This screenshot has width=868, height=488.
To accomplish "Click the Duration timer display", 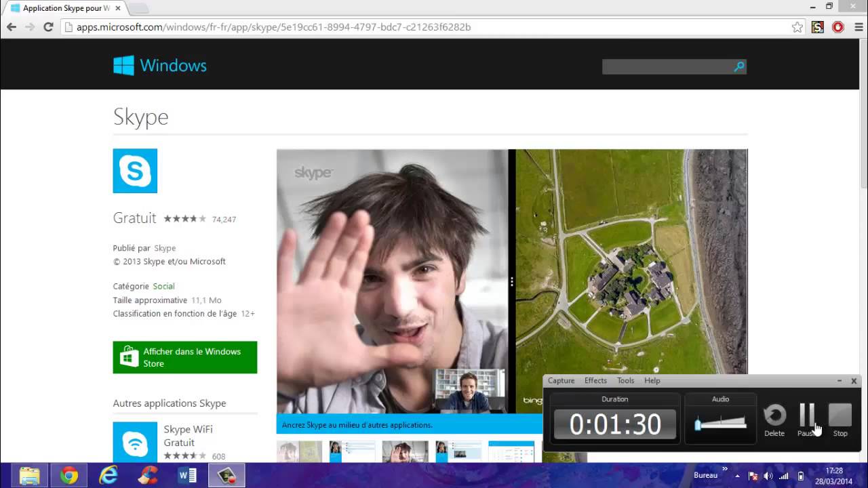I will [x=615, y=424].
